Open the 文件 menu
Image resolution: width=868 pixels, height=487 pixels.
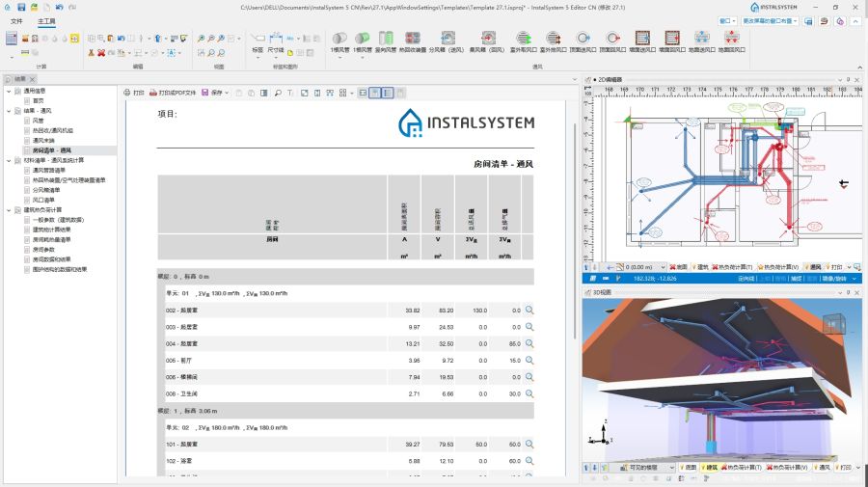16,20
